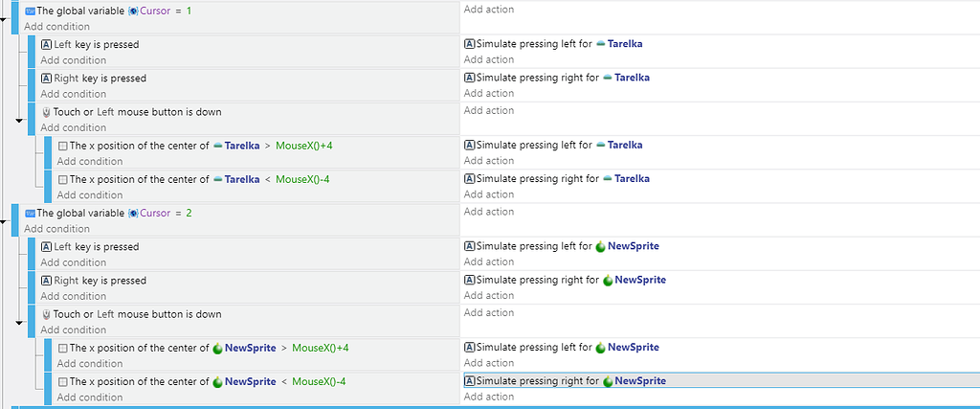Collapse the "Cursor = 2" event group
Screen dimensions: 980x409
coord(5,223)
